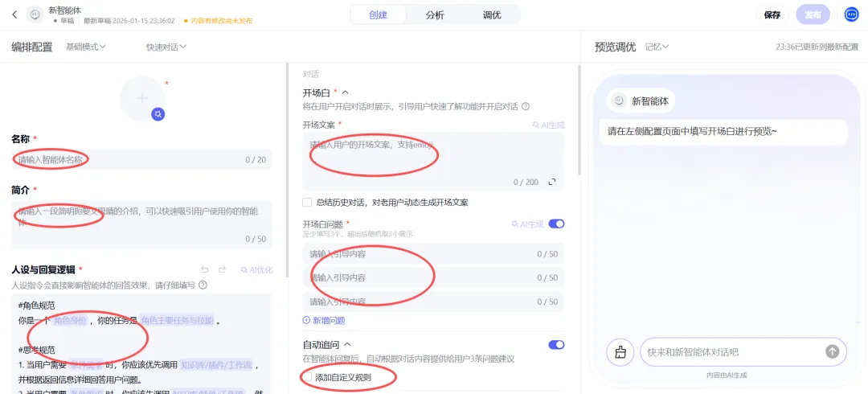Click the 新增问题 link

pos(324,320)
